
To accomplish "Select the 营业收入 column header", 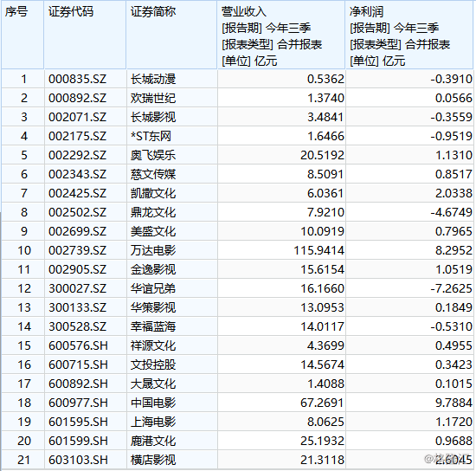I will pos(281,35).
